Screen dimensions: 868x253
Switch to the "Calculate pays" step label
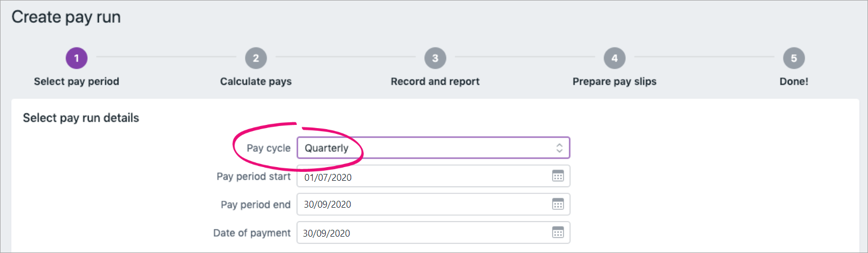[256, 81]
